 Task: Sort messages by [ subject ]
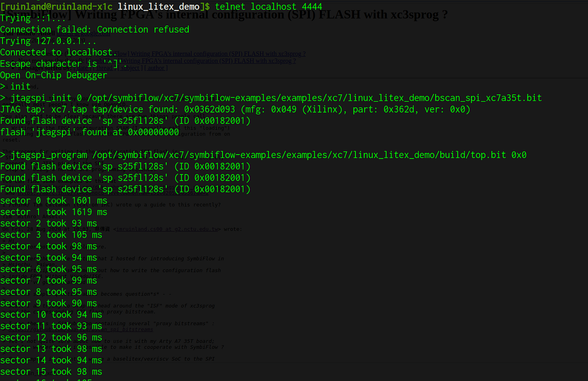(x=130, y=68)
